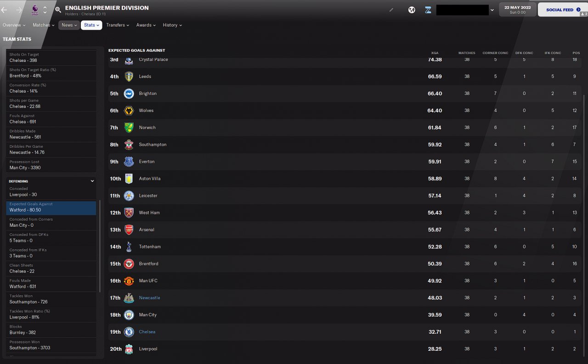Select Expected Goals Against stat
This screenshot has width=588, height=364.
pyautogui.click(x=51, y=207)
